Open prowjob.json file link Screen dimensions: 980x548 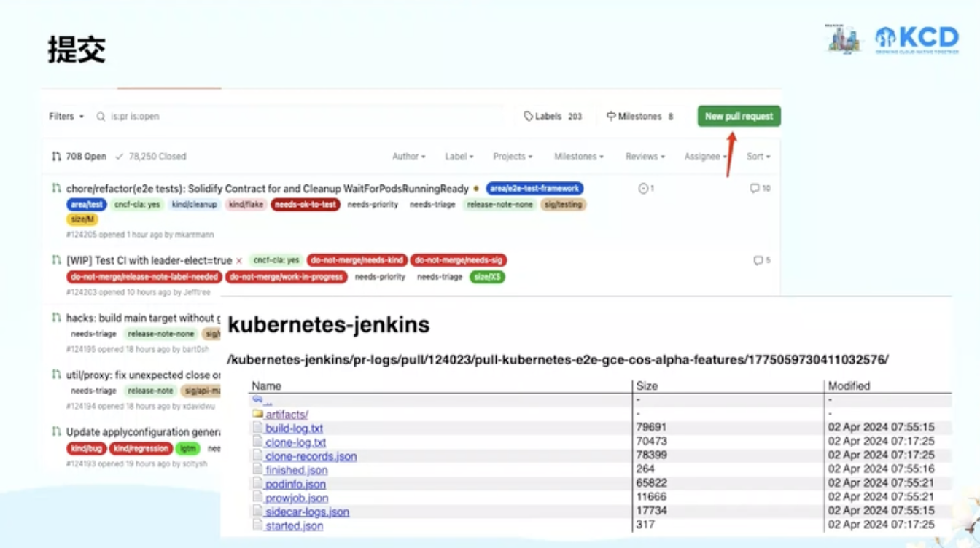pyautogui.click(x=297, y=498)
